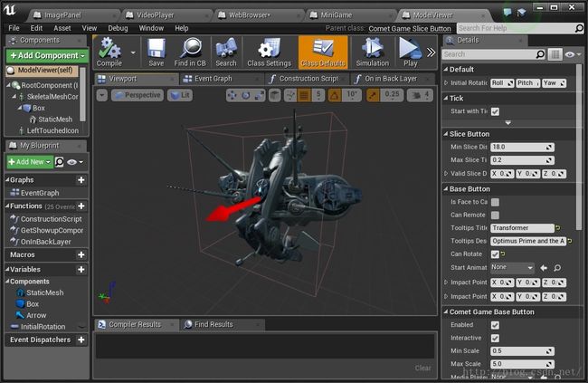Save the blueprint with Save icon

156,53
